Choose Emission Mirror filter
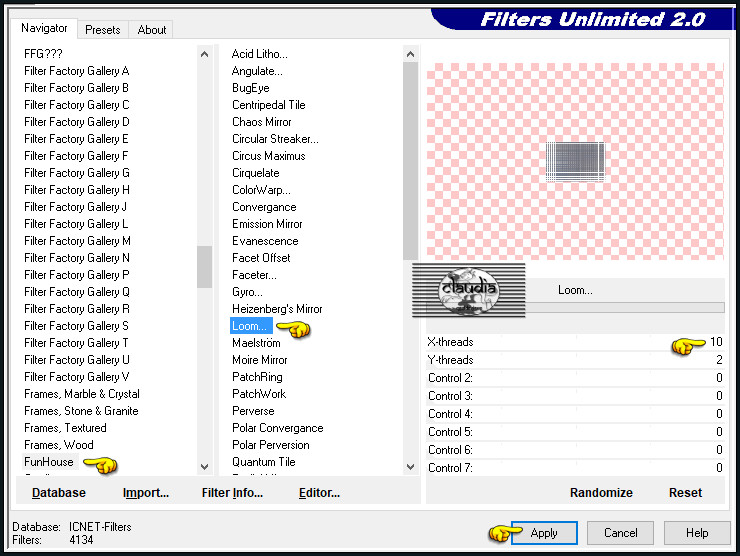This screenshot has width=740, height=556. [x=267, y=224]
